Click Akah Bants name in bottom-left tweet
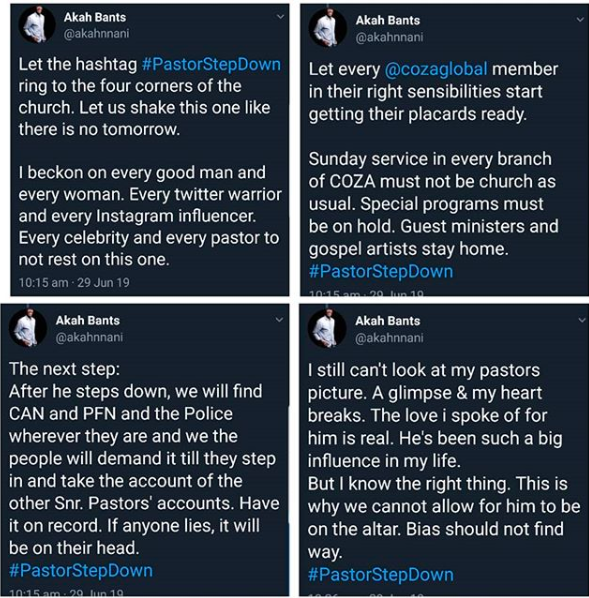The image size is (589, 598). [88, 320]
